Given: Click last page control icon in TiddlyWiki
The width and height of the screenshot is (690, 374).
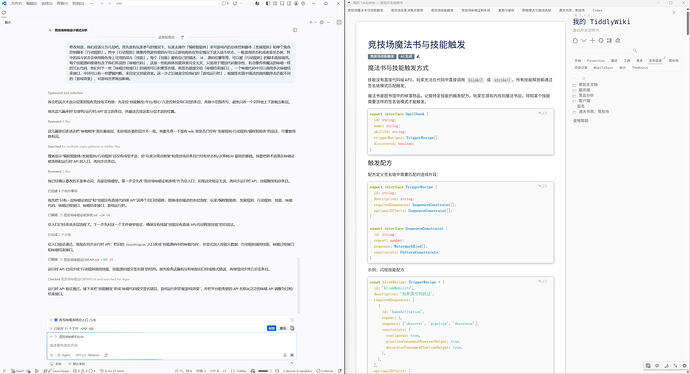Looking at the screenshot, I should pos(618,40).
